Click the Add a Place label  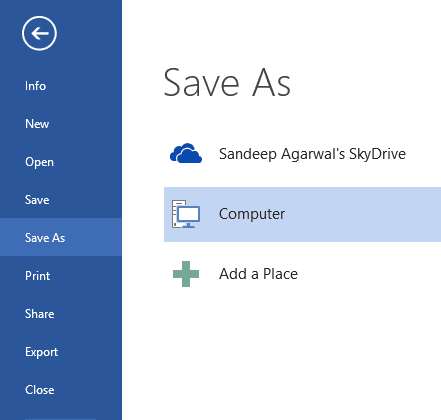coord(258,274)
